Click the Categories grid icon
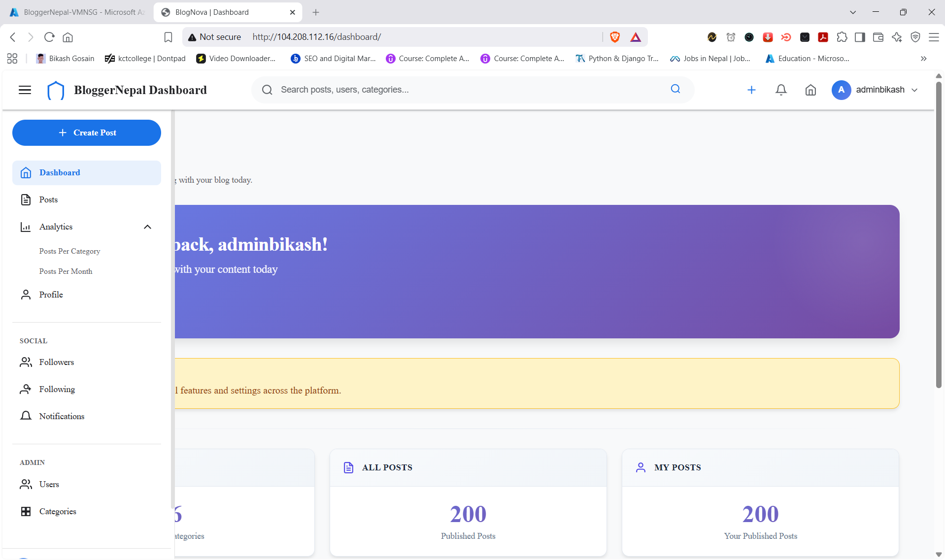This screenshot has height=560, width=945. click(26, 511)
